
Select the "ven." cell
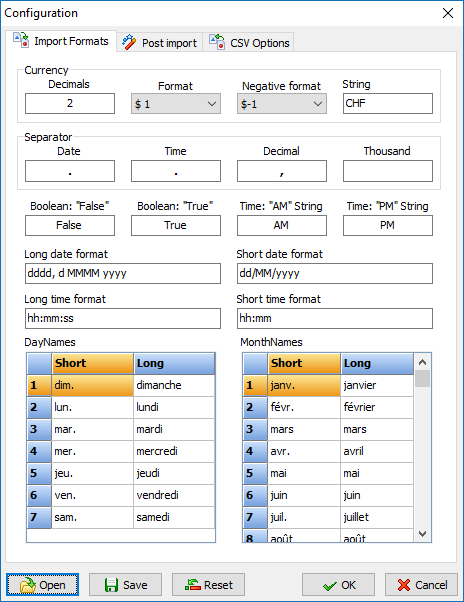[x=92, y=495]
